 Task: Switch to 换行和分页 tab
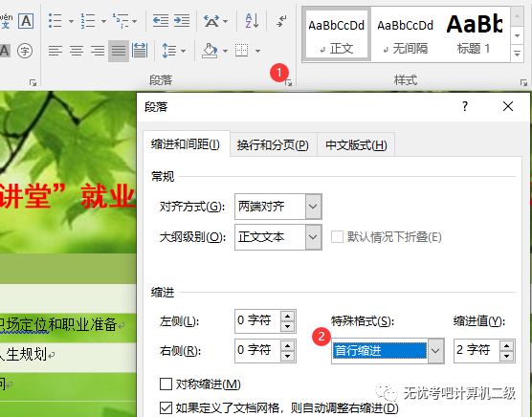[273, 145]
